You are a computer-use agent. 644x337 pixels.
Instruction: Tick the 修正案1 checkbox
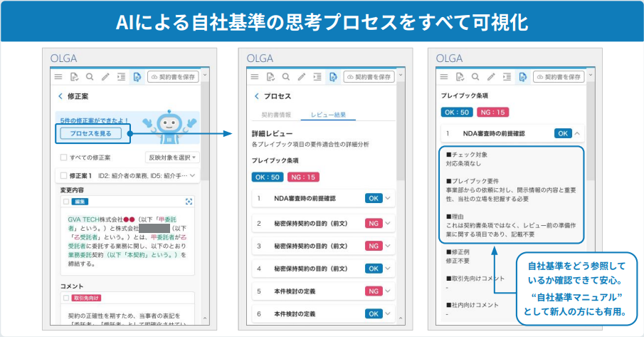(63, 175)
